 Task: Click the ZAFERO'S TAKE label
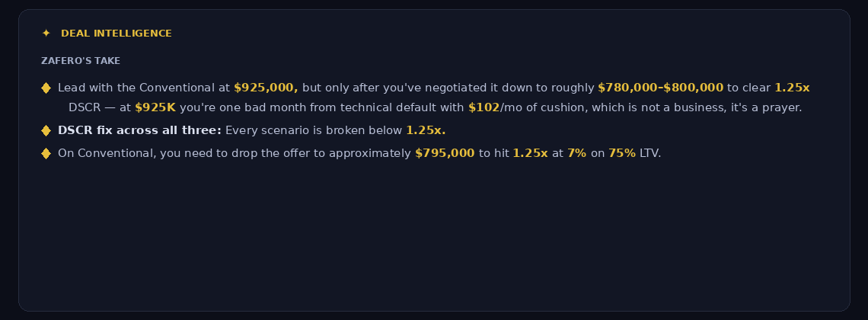tap(81, 61)
